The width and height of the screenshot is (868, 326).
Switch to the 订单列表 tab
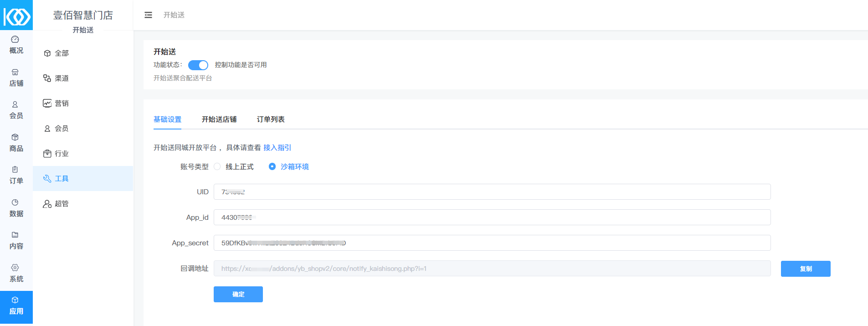(271, 119)
